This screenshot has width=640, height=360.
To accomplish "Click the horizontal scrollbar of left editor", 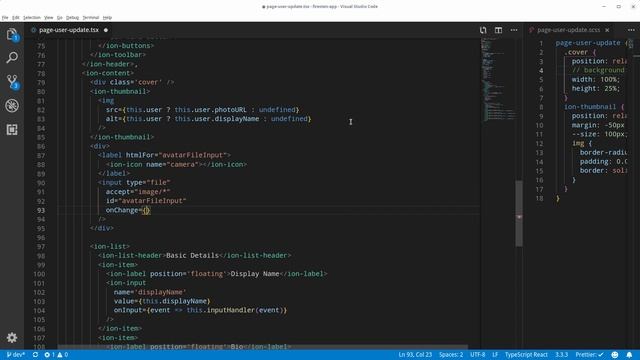I will tap(262, 347).
